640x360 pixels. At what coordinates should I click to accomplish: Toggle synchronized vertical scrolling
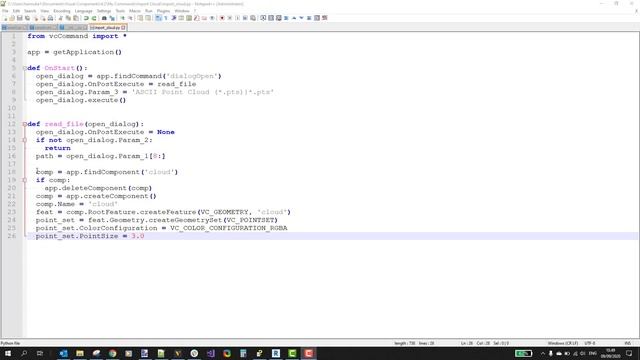(140, 18)
